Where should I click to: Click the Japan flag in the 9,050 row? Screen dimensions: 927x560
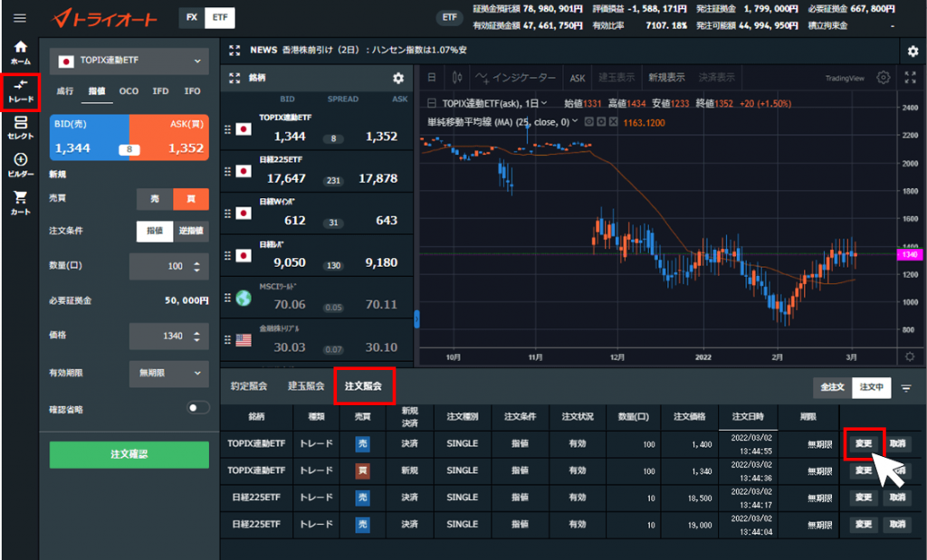pos(244,256)
